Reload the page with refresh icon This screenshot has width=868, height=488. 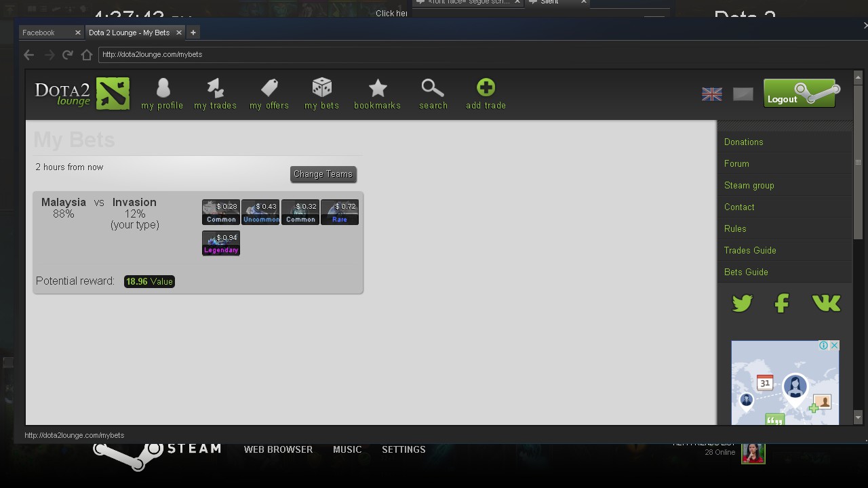[67, 55]
